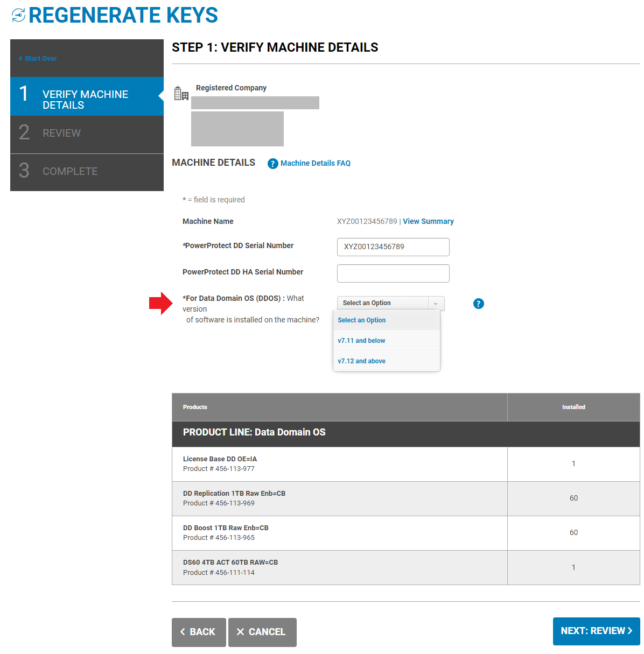Click the building icon beside Registered Company
This screenshot has height=654, width=644.
(181, 93)
